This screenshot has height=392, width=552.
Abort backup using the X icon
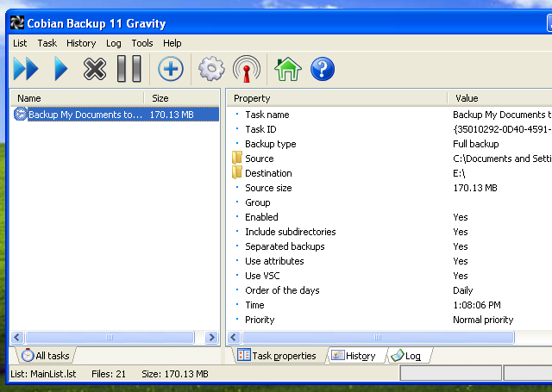tap(94, 69)
